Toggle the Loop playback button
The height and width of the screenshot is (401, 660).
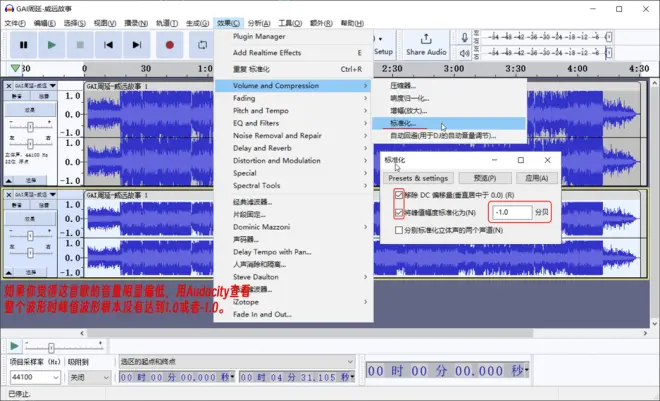pos(202,45)
